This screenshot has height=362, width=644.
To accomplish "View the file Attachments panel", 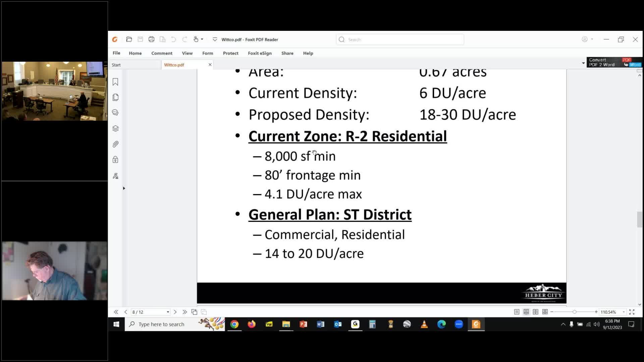I will 115,144.
